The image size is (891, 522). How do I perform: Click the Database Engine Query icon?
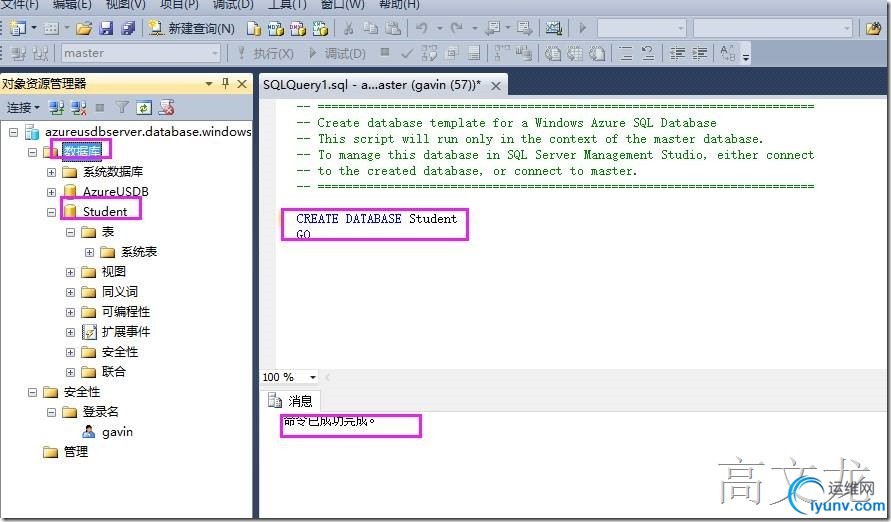point(254,28)
